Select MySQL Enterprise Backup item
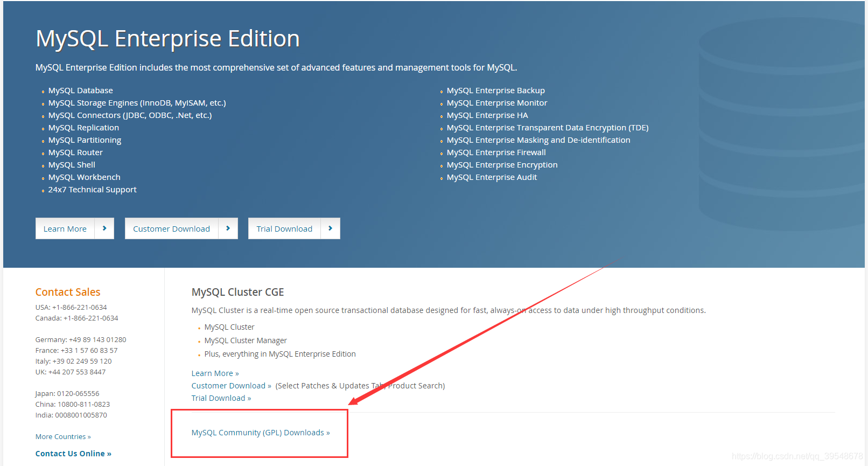This screenshot has width=868, height=466. tap(496, 91)
